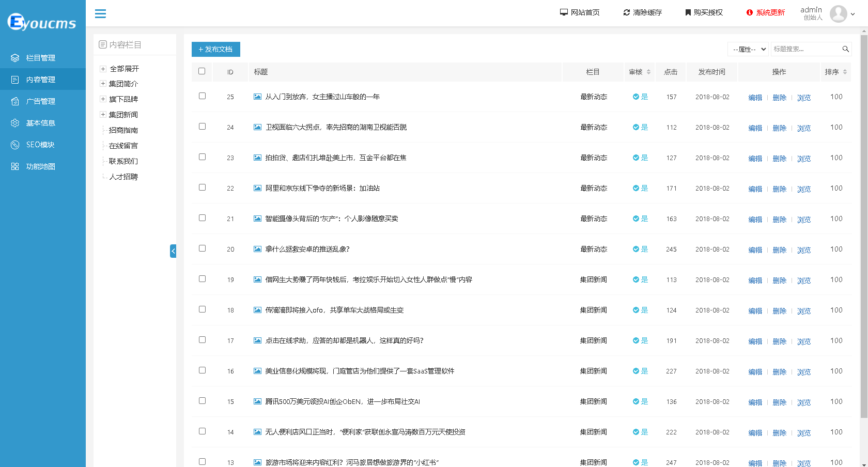Click the approved check icon in row 24

[x=636, y=127]
